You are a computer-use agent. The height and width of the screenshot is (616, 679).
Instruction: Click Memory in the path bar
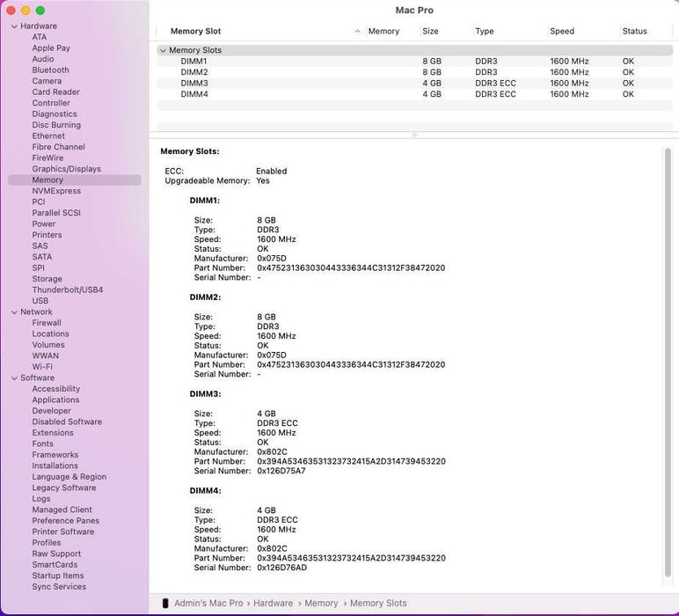(321, 603)
